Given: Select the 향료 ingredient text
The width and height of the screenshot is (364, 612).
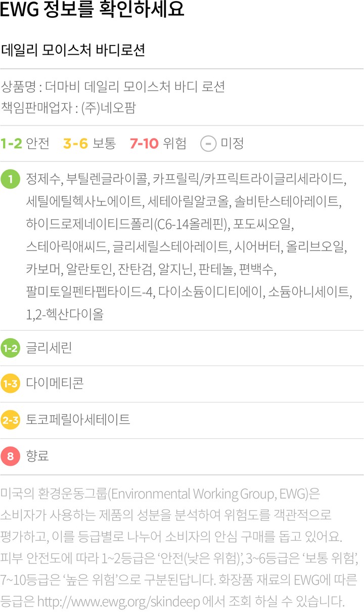Looking at the screenshot, I should pyautogui.click(x=37, y=456).
